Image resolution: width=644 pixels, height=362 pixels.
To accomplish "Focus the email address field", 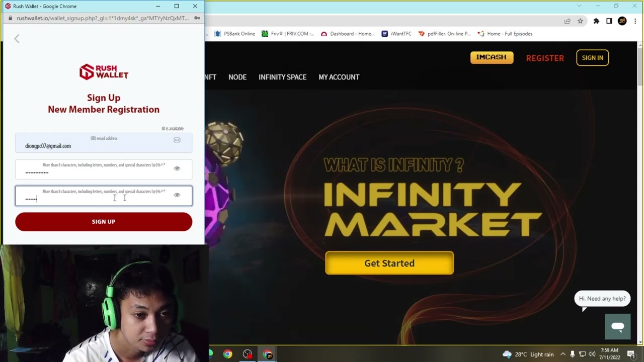I will pos(104,143).
